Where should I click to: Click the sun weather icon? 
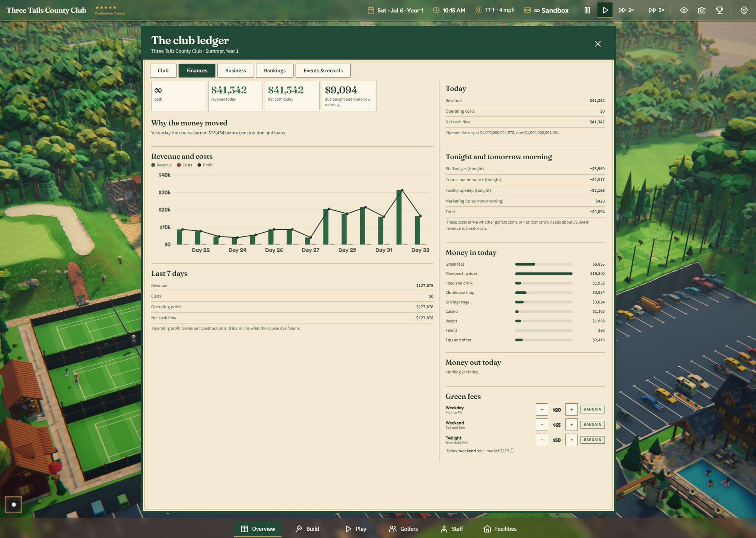pyautogui.click(x=478, y=10)
